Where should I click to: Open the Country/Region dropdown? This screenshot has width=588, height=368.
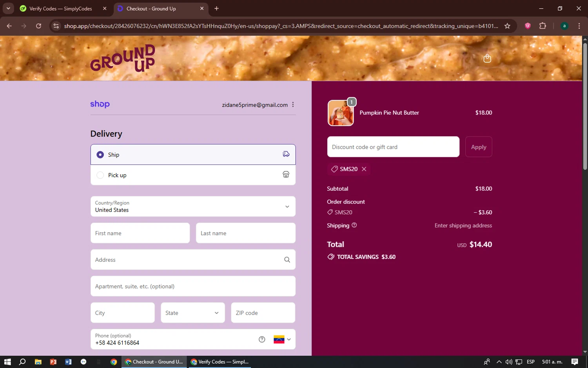193,206
